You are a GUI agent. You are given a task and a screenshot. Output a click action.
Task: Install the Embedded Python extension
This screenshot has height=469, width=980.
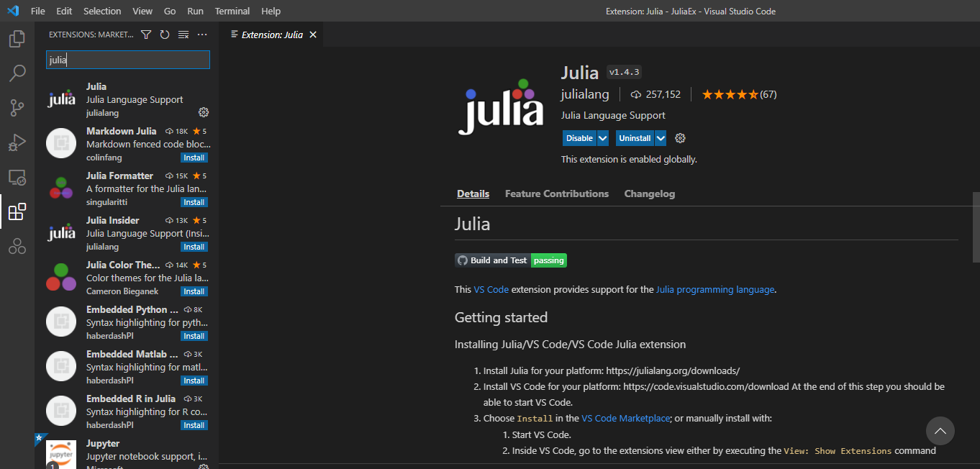pos(194,336)
